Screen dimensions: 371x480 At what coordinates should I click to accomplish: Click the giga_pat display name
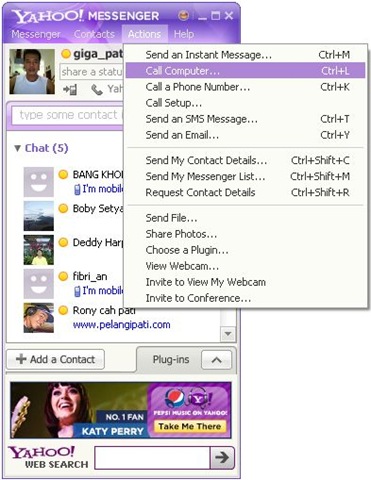(x=98, y=54)
